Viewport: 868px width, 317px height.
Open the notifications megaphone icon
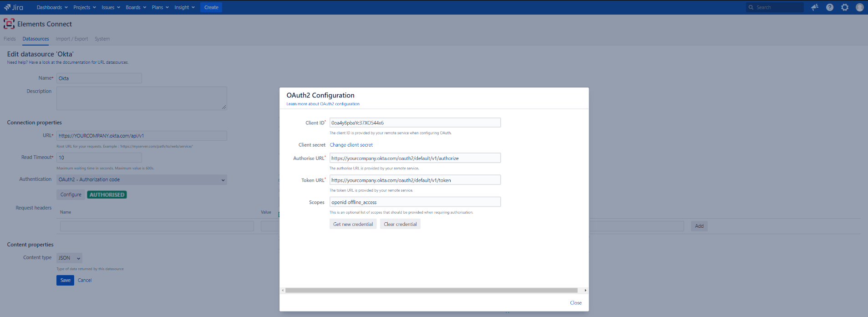815,7
